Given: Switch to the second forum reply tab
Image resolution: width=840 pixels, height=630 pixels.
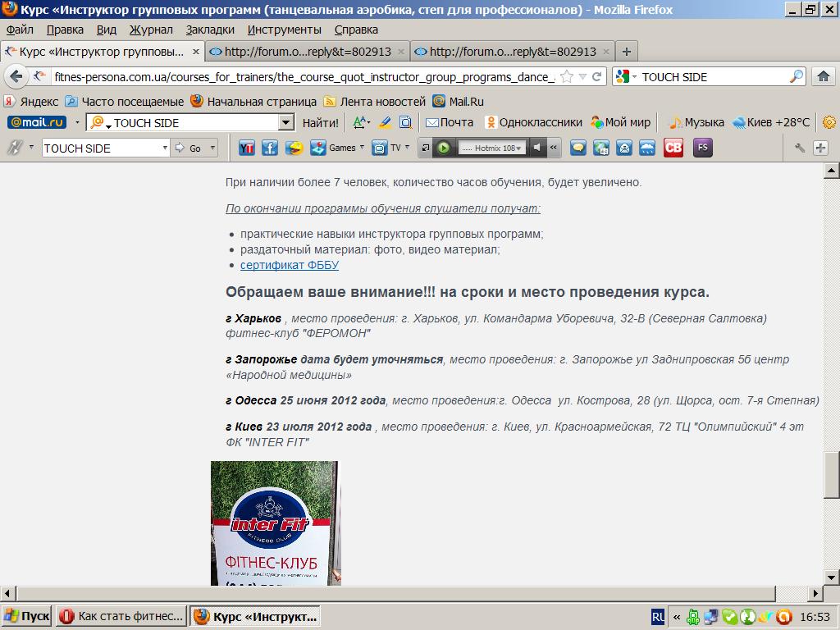Looking at the screenshot, I should point(513,51).
